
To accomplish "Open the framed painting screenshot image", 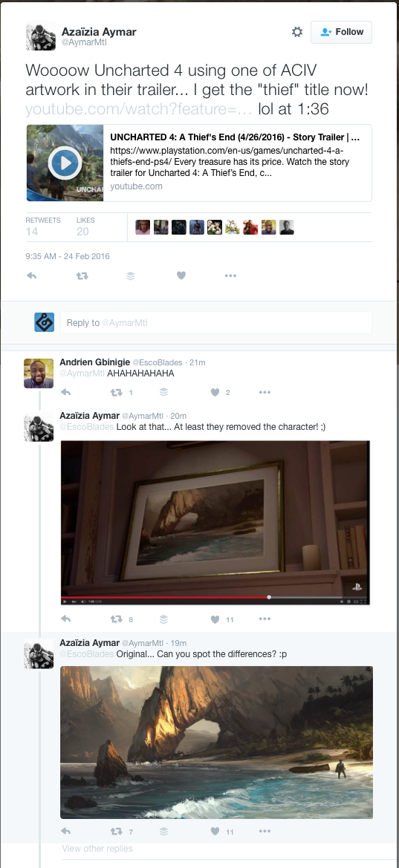I will pyautogui.click(x=215, y=523).
